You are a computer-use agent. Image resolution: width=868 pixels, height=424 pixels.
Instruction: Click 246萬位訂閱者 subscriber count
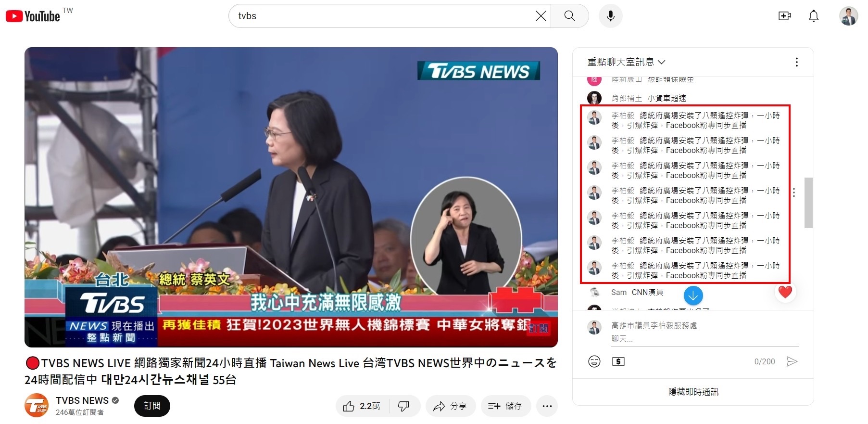(x=80, y=412)
